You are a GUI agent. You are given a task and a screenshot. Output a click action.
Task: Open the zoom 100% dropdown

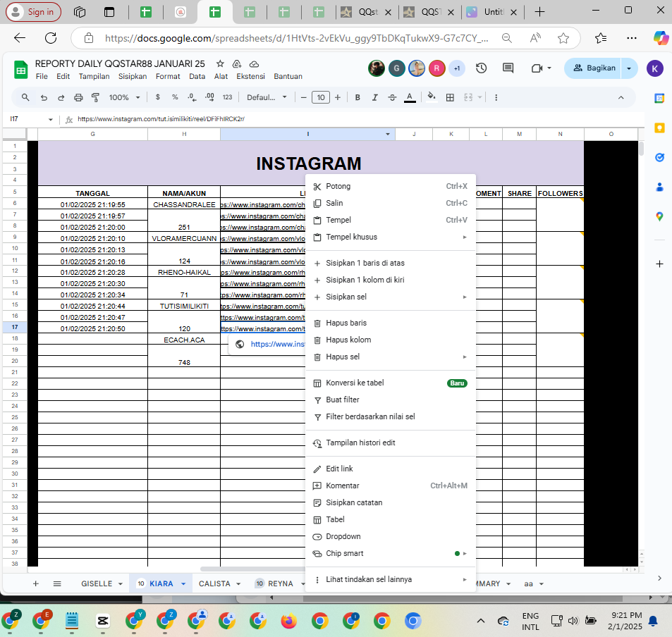(124, 98)
